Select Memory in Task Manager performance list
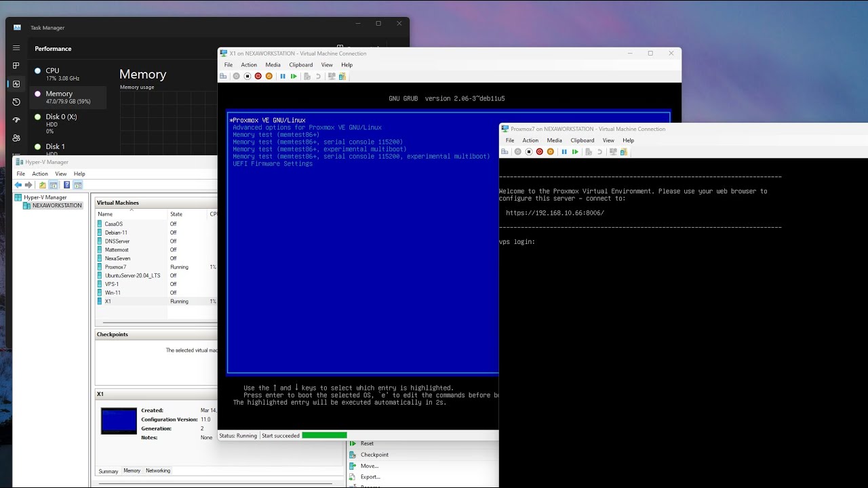868x488 pixels. (68, 98)
